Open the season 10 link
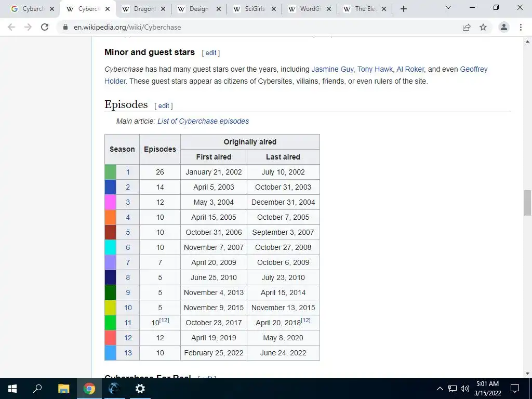The width and height of the screenshot is (532, 399). tap(128, 308)
